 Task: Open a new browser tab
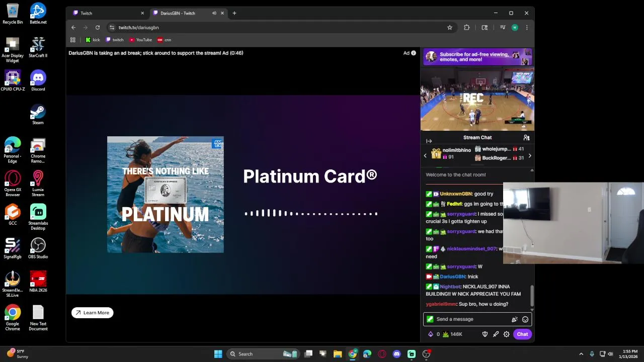point(234,13)
